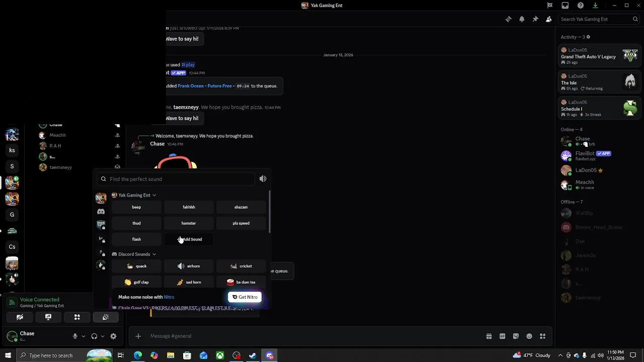Play the airhorn sound
Image resolution: width=644 pixels, height=362 pixels.
189,266
